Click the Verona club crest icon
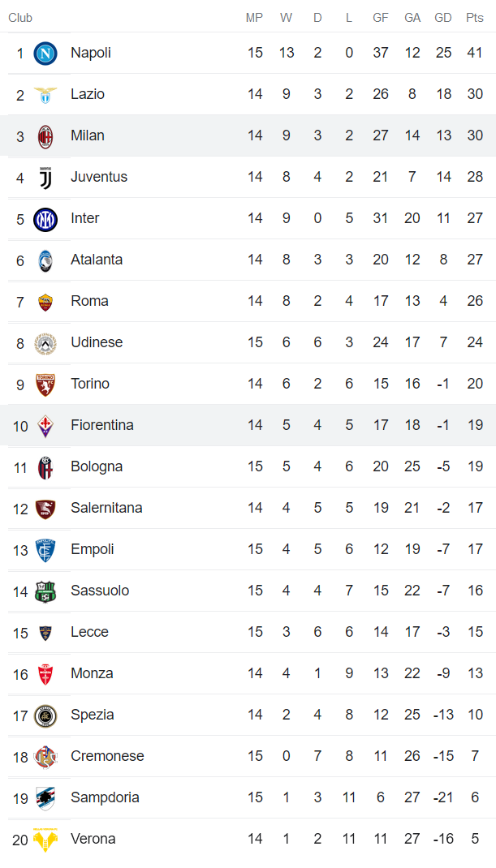Screen dimensions: 496x868 point(45,840)
